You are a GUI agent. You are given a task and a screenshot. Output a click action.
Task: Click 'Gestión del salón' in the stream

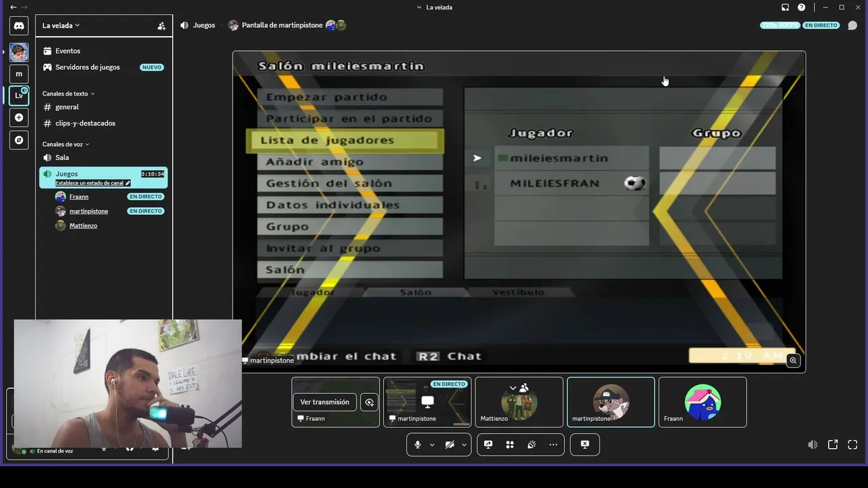(350, 184)
